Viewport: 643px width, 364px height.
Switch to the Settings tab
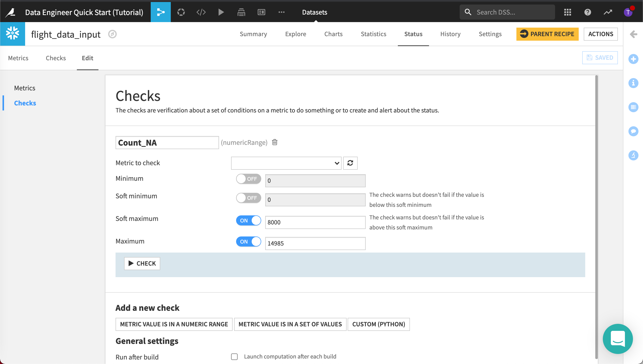(490, 34)
